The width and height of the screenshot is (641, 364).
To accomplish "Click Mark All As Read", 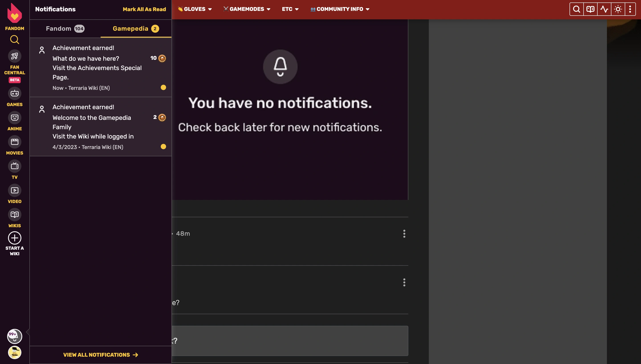I will [144, 9].
